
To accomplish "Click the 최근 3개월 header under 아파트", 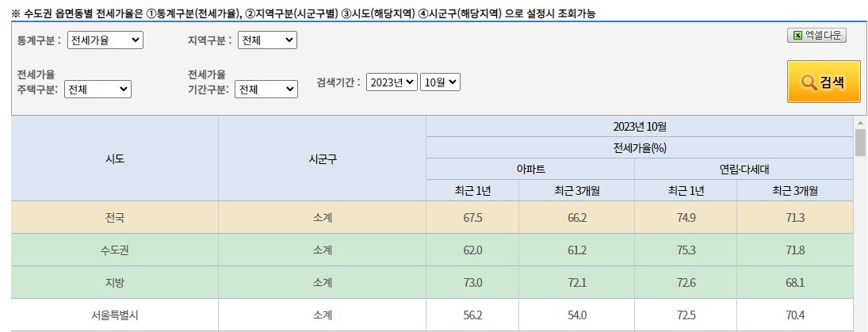I will coord(577,190).
